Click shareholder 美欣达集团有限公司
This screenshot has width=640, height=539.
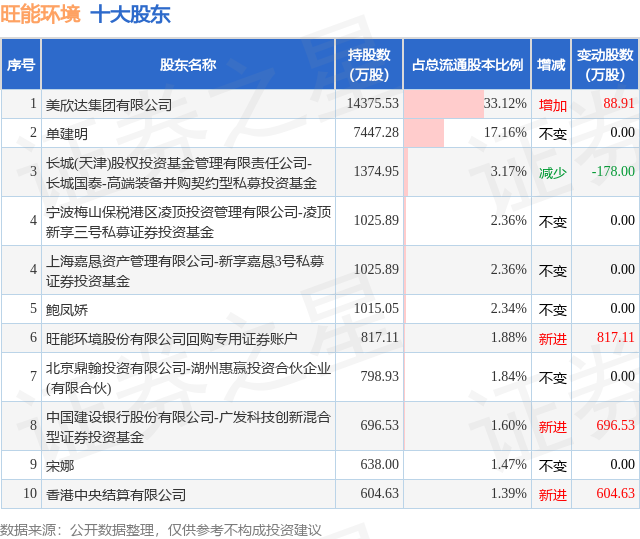pos(109,105)
